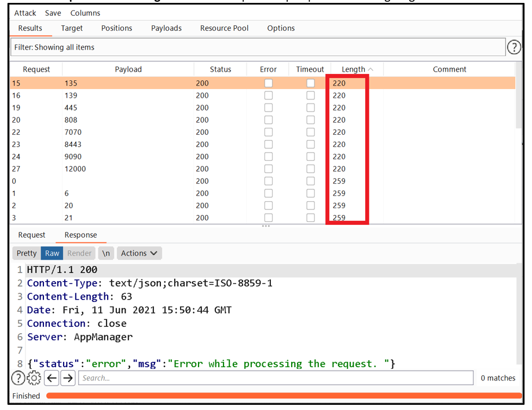This screenshot has height=410, width=532.
Task: Toggle Error checkbox for payload 139 row
Action: tap(269, 95)
